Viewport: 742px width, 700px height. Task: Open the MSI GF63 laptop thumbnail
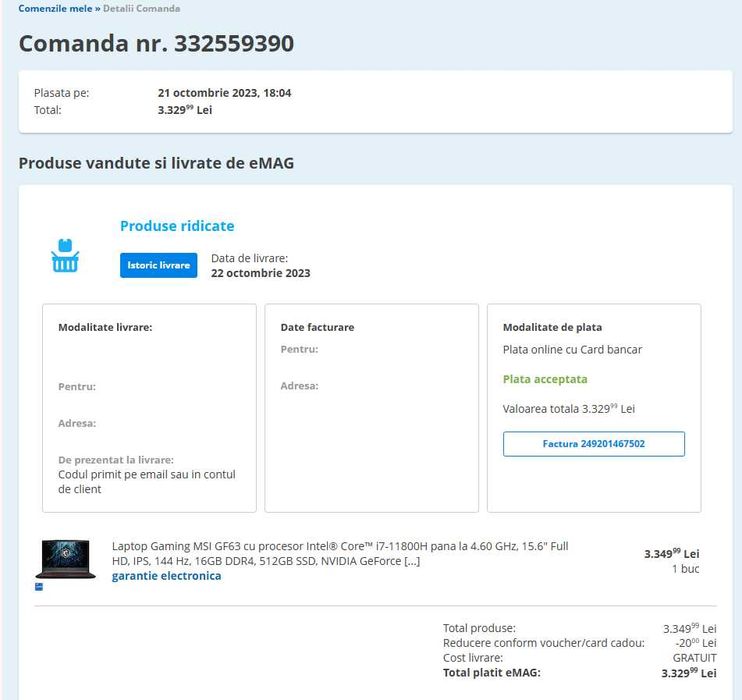tap(65, 559)
